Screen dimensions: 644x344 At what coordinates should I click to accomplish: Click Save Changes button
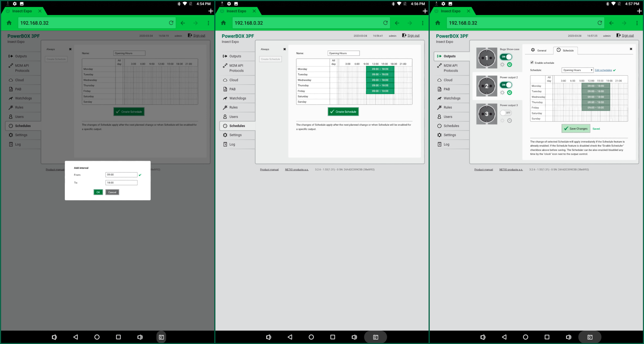tap(576, 128)
